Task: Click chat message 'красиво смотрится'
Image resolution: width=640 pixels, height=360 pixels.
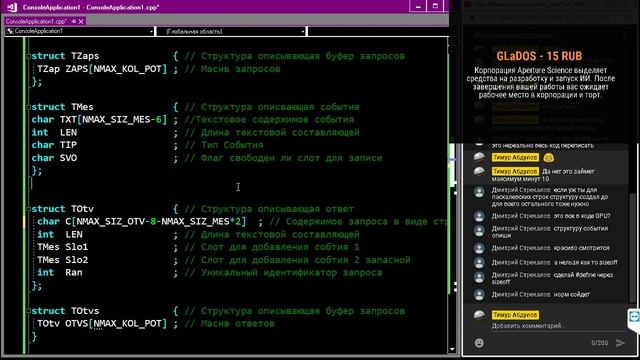Action: pos(582,248)
